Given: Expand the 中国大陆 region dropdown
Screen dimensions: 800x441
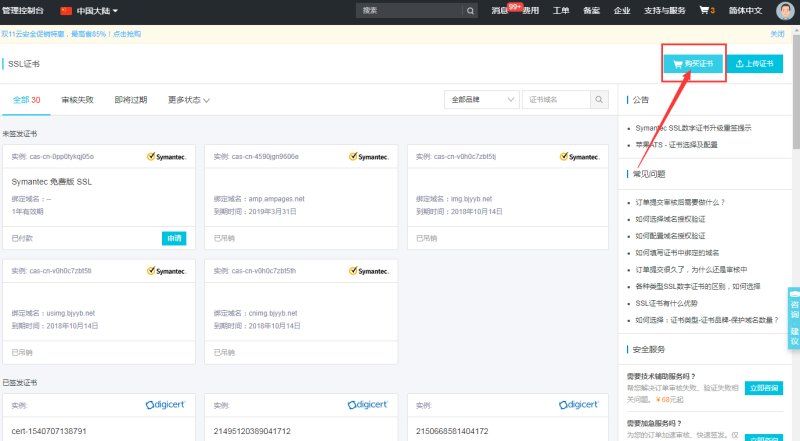Looking at the screenshot, I should [x=97, y=11].
